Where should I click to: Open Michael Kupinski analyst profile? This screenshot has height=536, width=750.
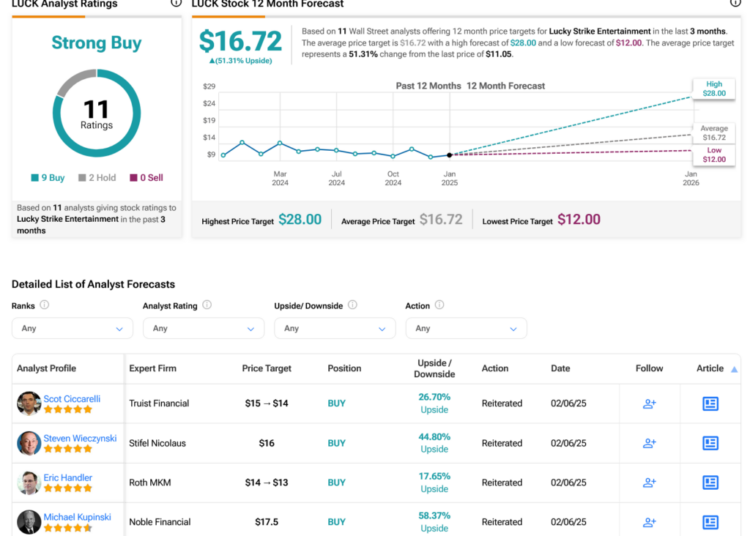[x=77, y=517]
